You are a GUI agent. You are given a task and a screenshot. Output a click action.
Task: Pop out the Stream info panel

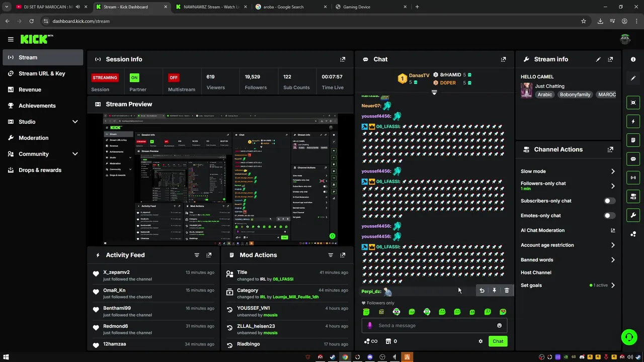pyautogui.click(x=610, y=59)
